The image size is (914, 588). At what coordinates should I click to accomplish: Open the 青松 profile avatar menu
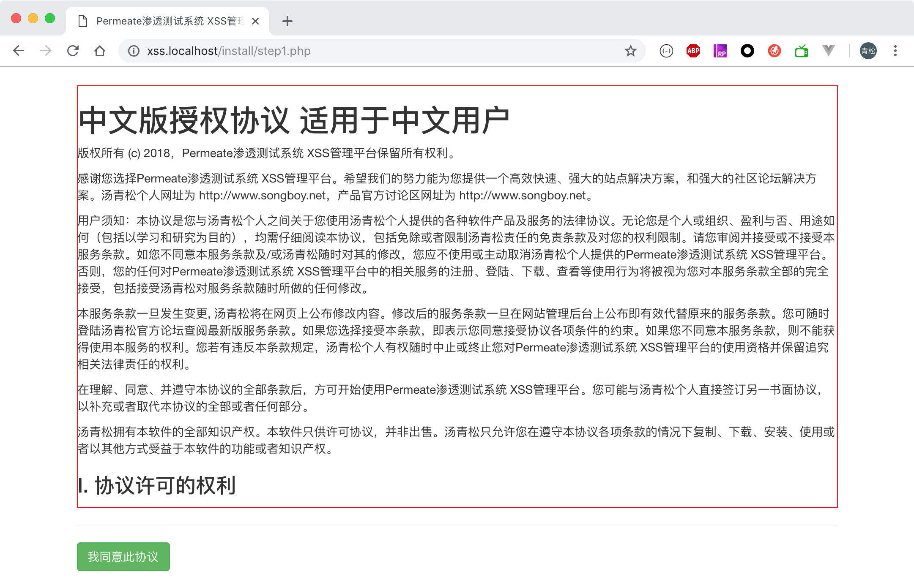(868, 51)
